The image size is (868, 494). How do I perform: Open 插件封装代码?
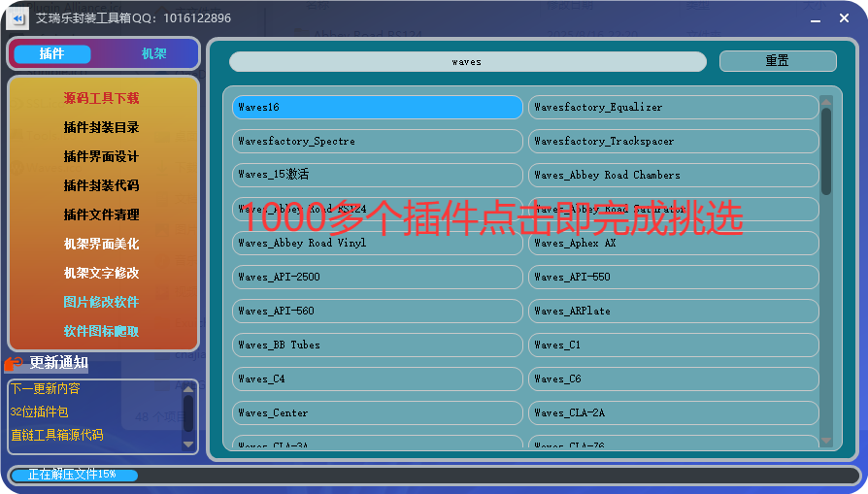point(101,185)
